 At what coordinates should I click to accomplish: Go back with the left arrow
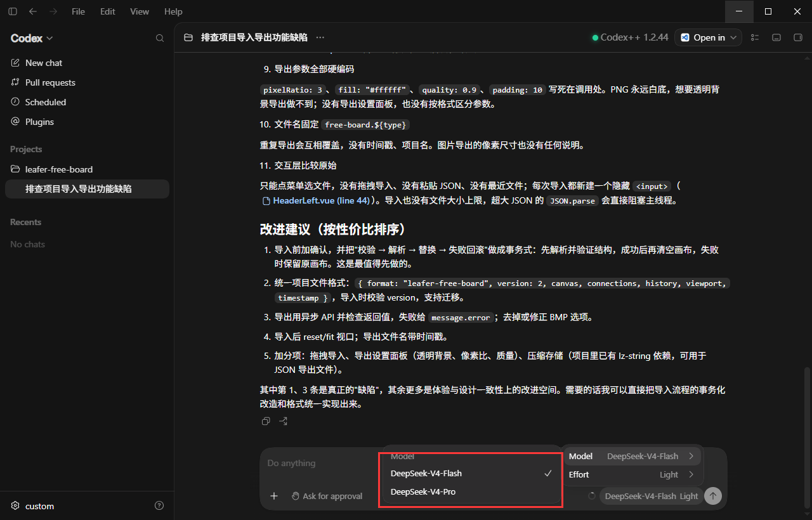(x=33, y=11)
